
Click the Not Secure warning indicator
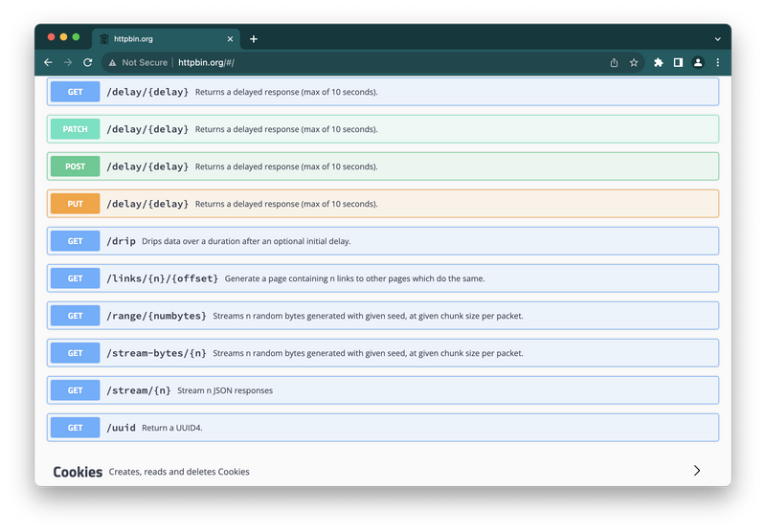tap(137, 62)
